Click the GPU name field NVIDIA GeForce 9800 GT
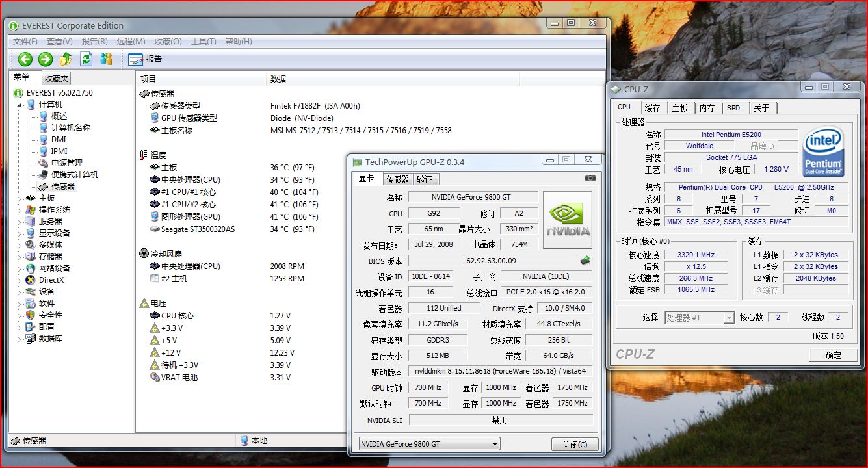Screen dimensions: 868x468 point(473,197)
